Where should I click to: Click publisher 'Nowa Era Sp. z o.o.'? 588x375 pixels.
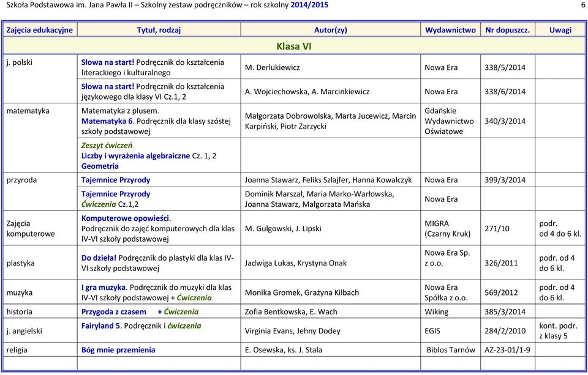point(447,258)
